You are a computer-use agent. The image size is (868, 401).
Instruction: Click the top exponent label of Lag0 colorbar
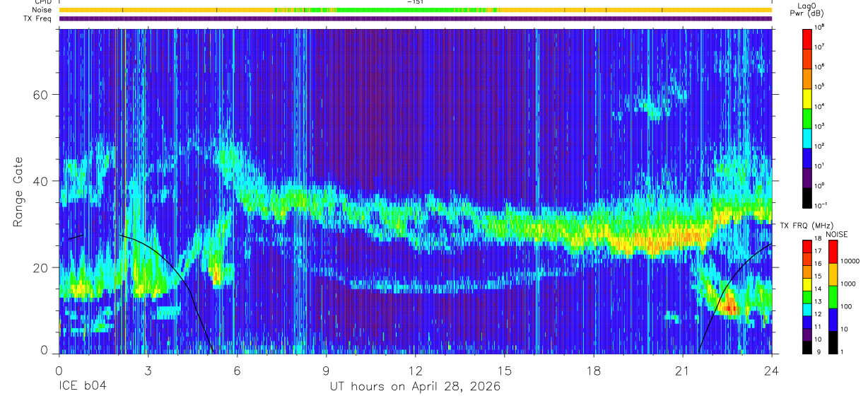coord(821,27)
